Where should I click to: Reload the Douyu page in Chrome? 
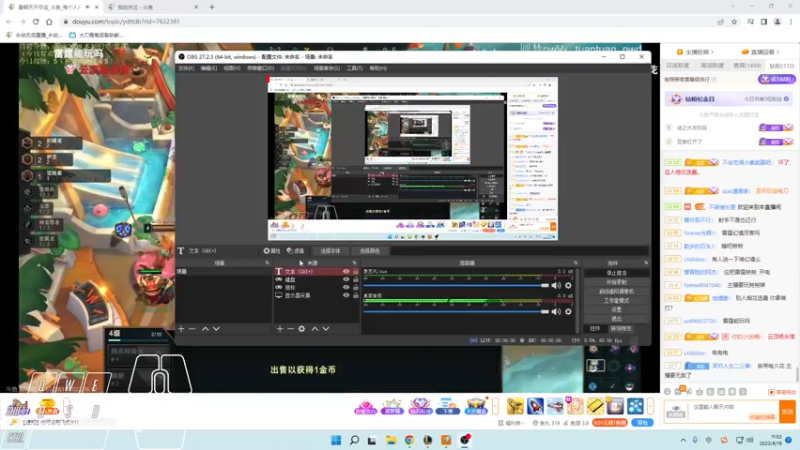coord(36,21)
